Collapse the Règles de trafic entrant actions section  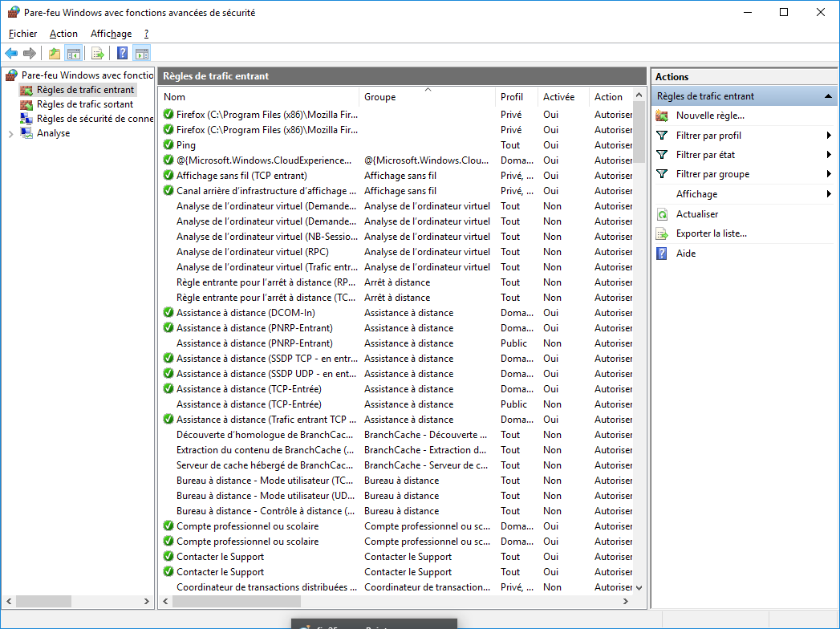click(828, 96)
